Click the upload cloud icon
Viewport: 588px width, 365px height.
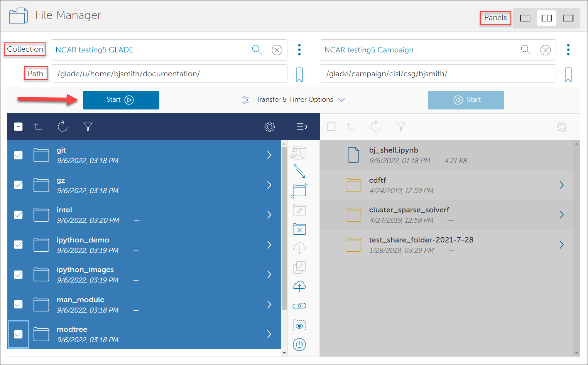pos(299,286)
